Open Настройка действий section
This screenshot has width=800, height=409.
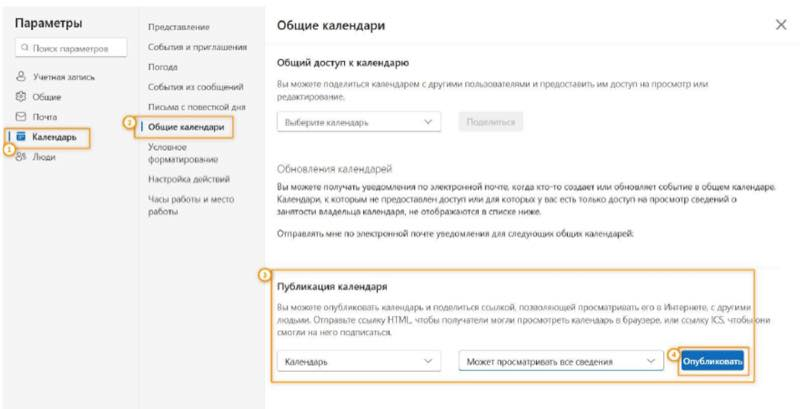[189, 179]
